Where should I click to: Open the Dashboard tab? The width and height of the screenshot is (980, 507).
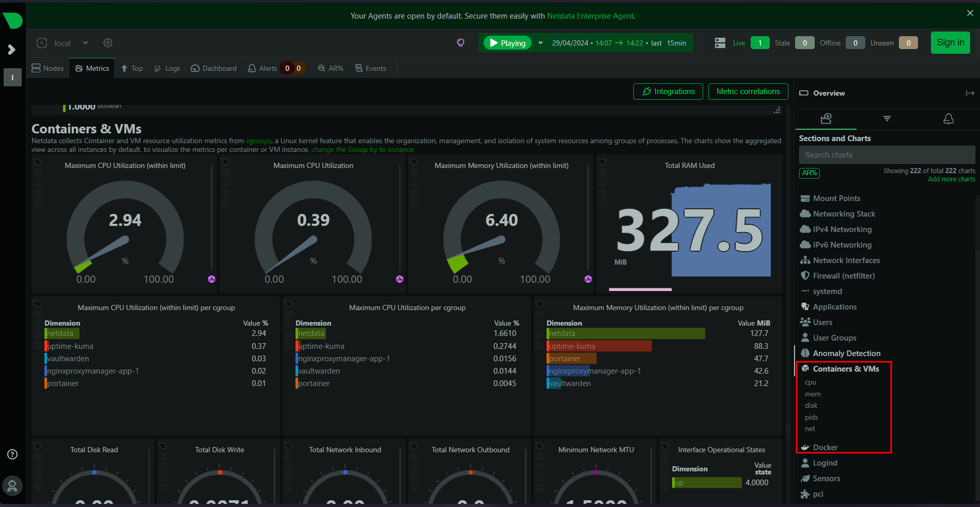pyautogui.click(x=213, y=68)
